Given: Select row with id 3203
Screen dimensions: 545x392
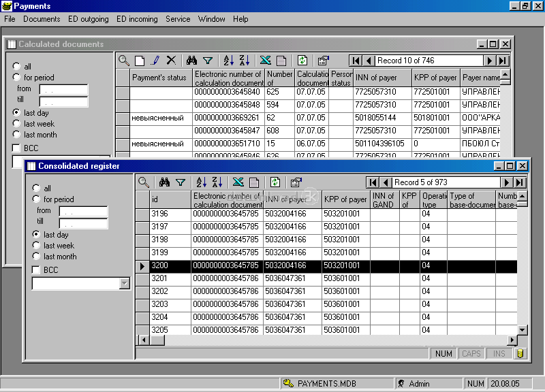Looking at the screenshot, I should tap(326, 304).
